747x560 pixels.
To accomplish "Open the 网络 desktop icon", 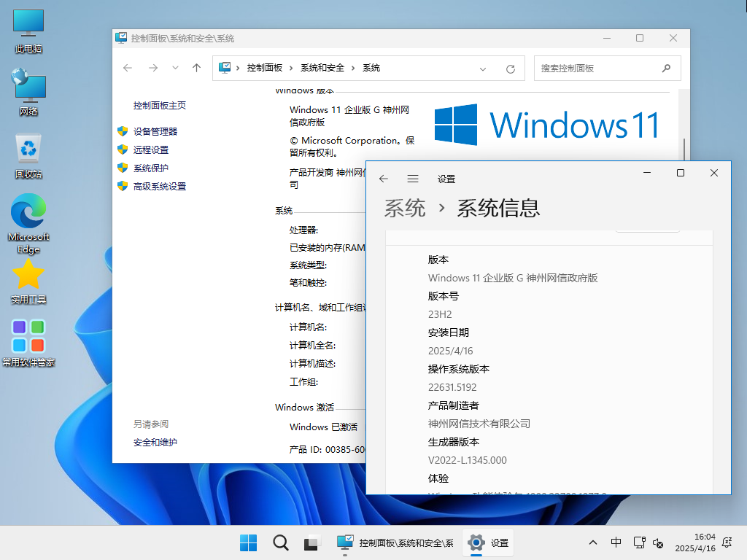I will point(28,92).
